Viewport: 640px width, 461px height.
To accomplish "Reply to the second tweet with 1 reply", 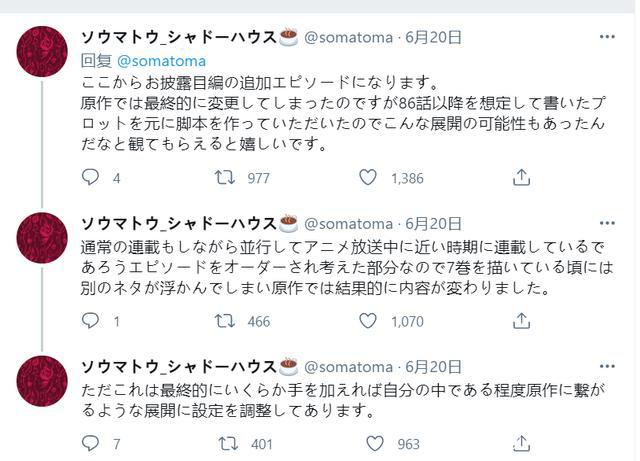I will coord(91,321).
